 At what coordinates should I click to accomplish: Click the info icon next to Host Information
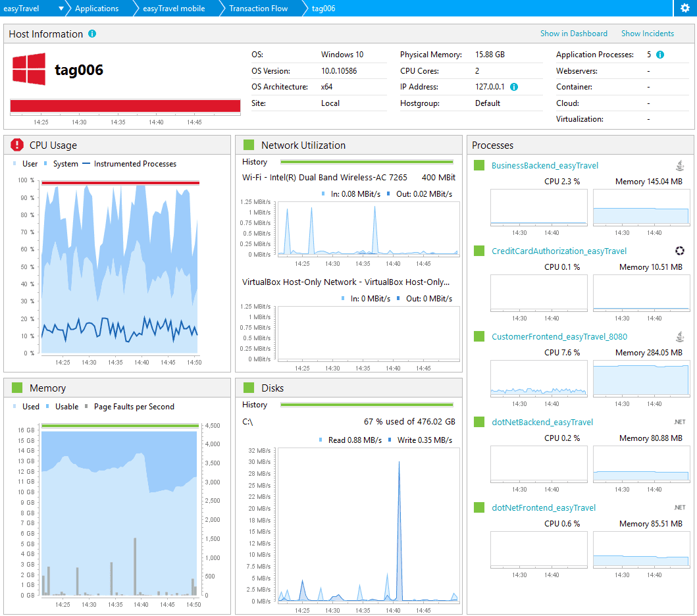(92, 34)
